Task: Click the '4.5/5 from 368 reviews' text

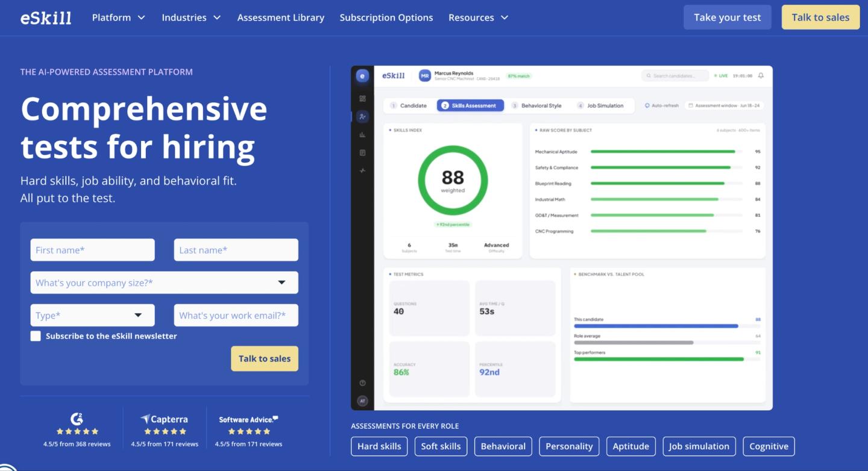Action: (x=77, y=444)
